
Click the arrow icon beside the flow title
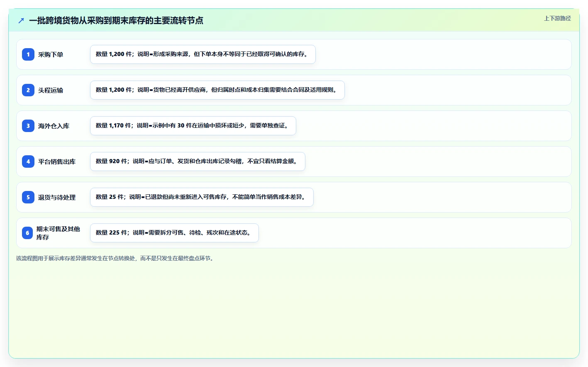(21, 20)
